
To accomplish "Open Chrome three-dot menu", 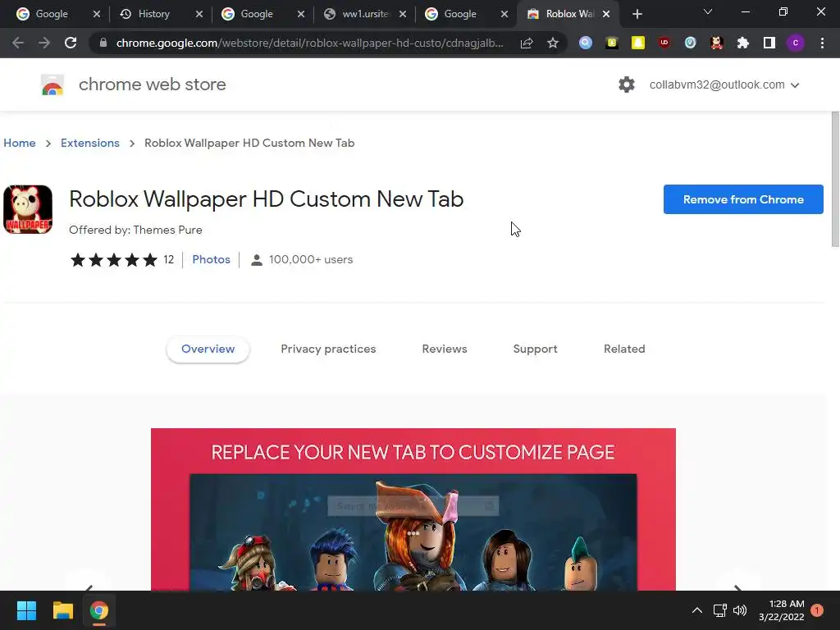I will [x=822, y=43].
